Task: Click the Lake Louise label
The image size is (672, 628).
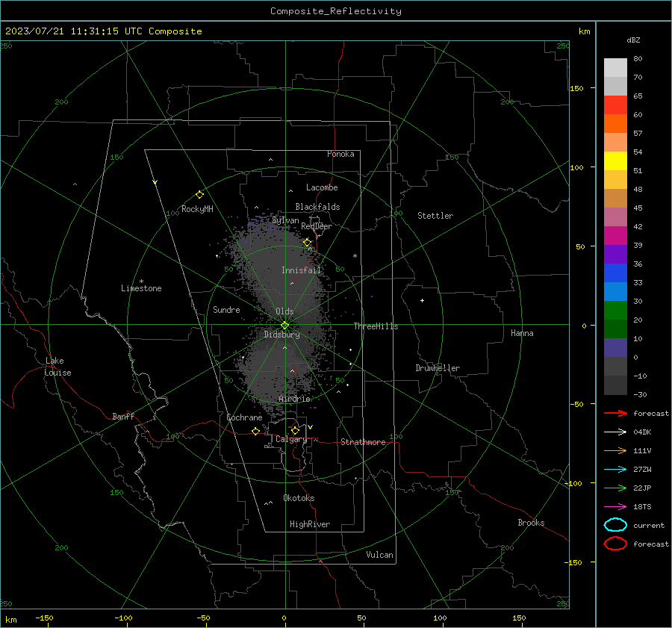Action: [x=57, y=367]
